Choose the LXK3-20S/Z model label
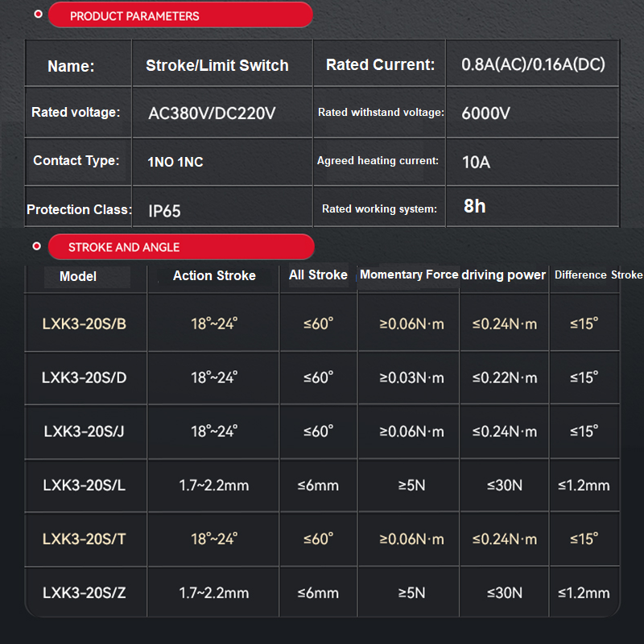Viewport: 644px width, 644px height. pyautogui.click(x=85, y=593)
